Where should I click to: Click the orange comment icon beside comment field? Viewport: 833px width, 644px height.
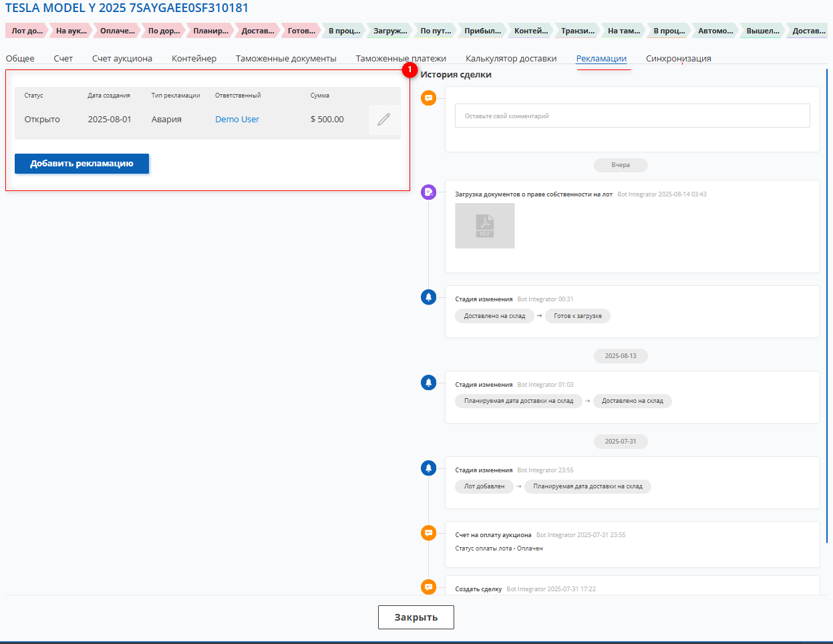tap(429, 98)
